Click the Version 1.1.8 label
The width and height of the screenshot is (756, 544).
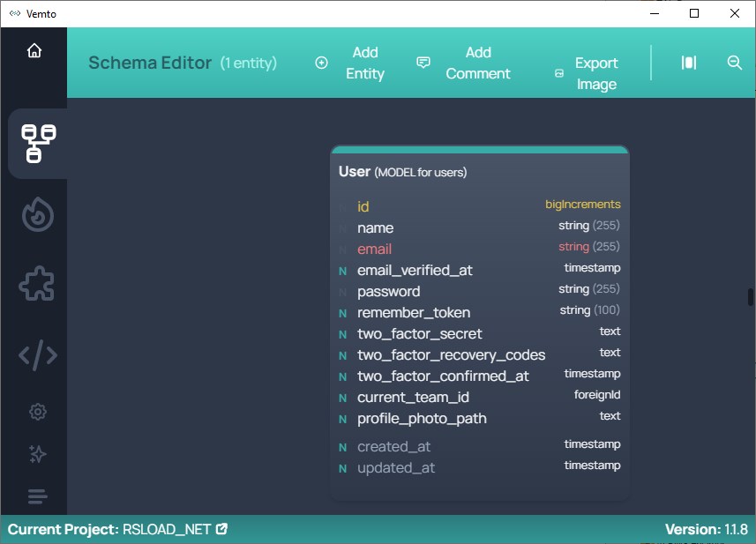pos(707,529)
